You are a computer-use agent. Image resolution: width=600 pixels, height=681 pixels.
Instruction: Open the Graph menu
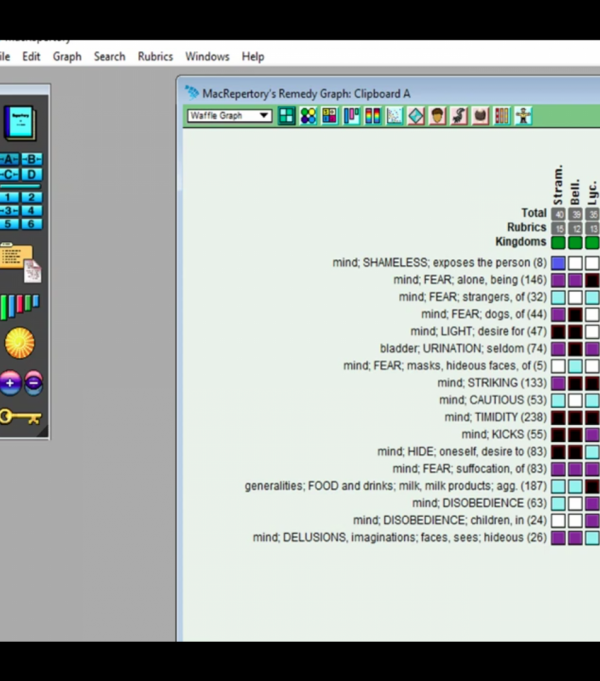pyautogui.click(x=67, y=56)
